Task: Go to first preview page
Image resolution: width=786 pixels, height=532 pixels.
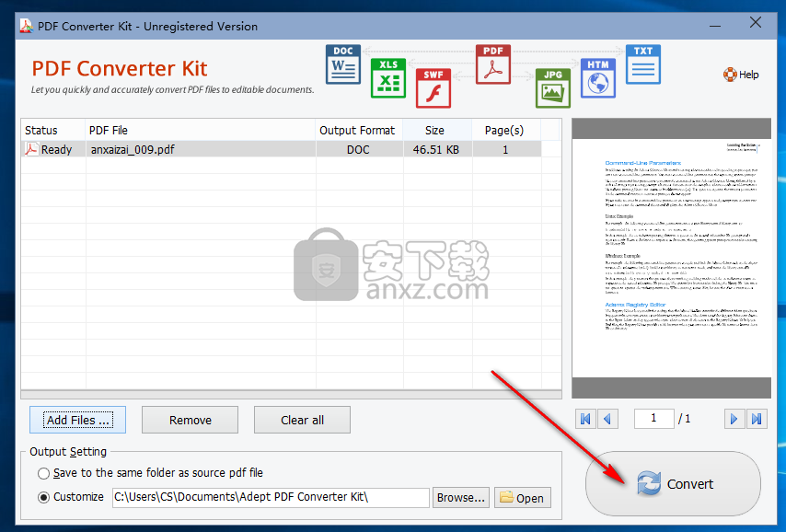Action: tap(585, 419)
